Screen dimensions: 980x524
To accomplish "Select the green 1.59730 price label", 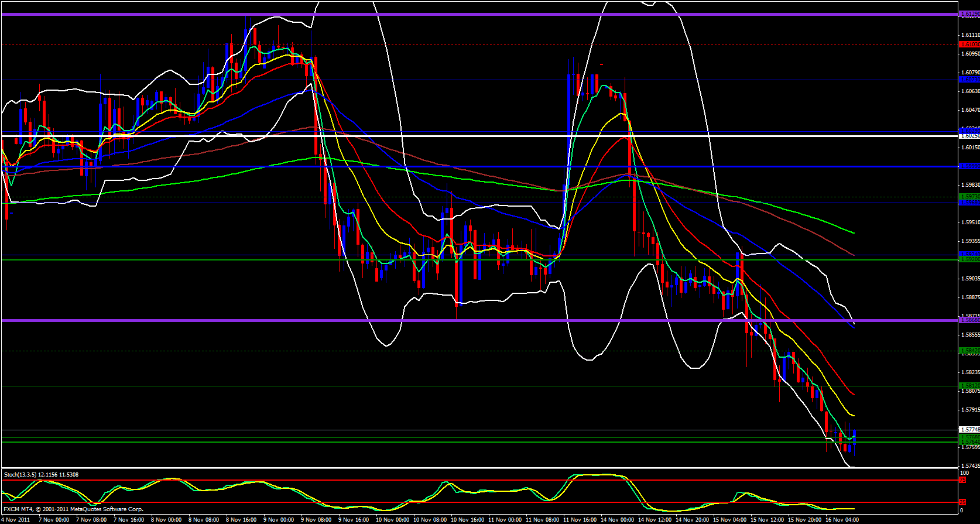I will point(969,197).
